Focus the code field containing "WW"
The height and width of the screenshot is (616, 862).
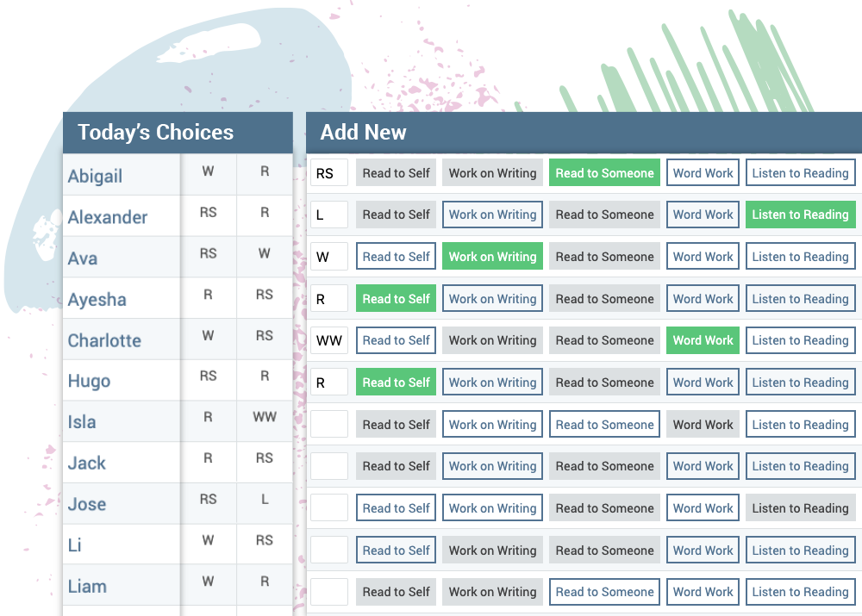[x=329, y=340]
